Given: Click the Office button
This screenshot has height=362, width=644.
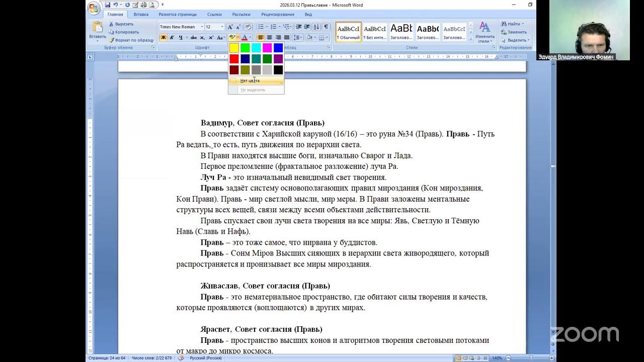Looking at the screenshot, I should (x=93, y=9).
